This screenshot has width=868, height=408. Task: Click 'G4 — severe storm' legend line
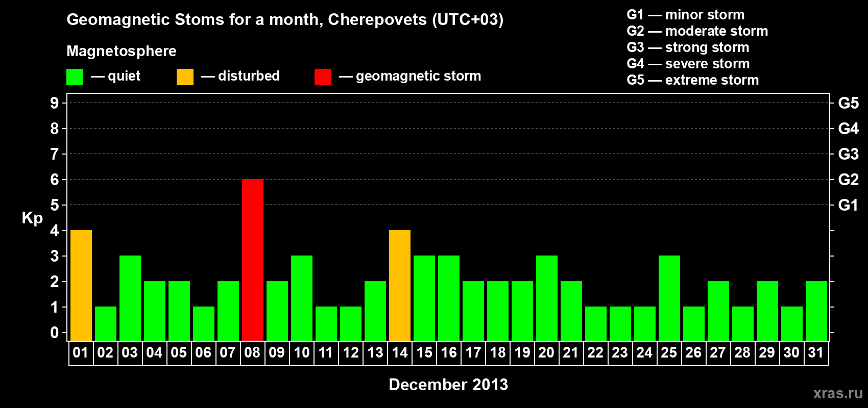688,64
